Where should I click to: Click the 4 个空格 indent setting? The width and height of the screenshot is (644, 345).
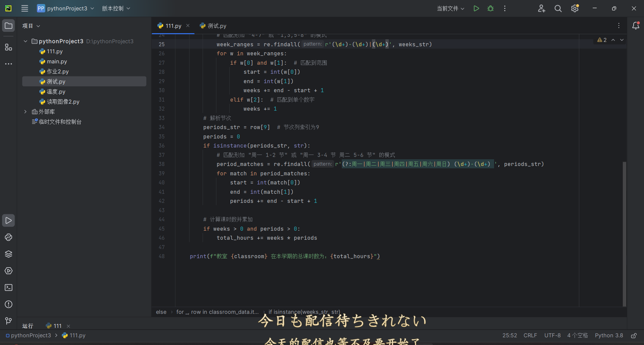578,336
